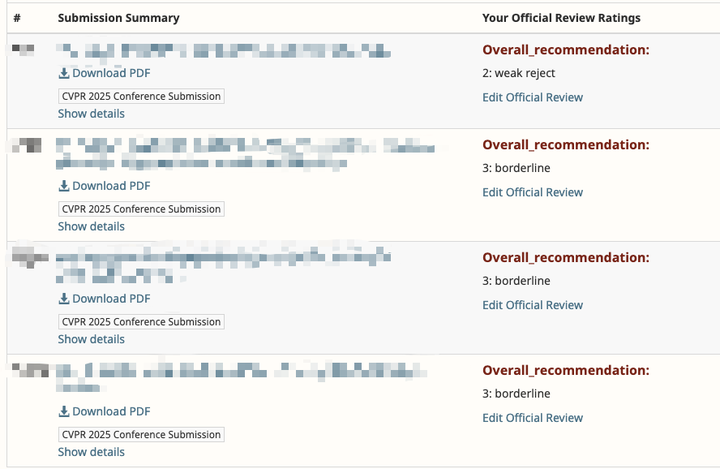The width and height of the screenshot is (720, 469).
Task: Click the Submission Summary column header
Action: click(x=119, y=18)
